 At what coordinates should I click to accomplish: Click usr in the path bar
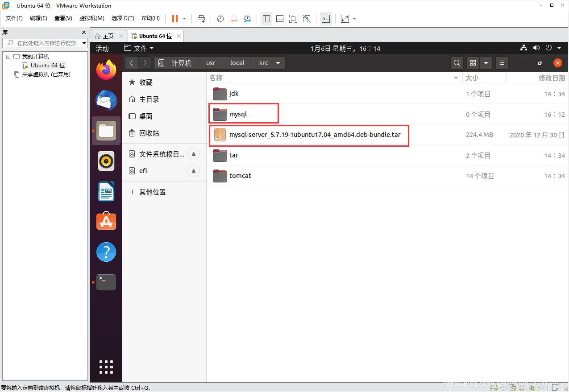click(x=211, y=63)
